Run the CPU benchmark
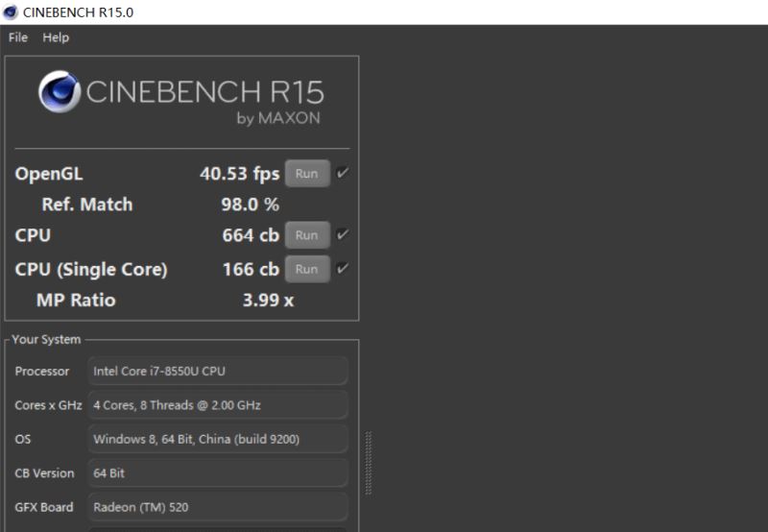This screenshot has height=532, width=768. click(307, 235)
